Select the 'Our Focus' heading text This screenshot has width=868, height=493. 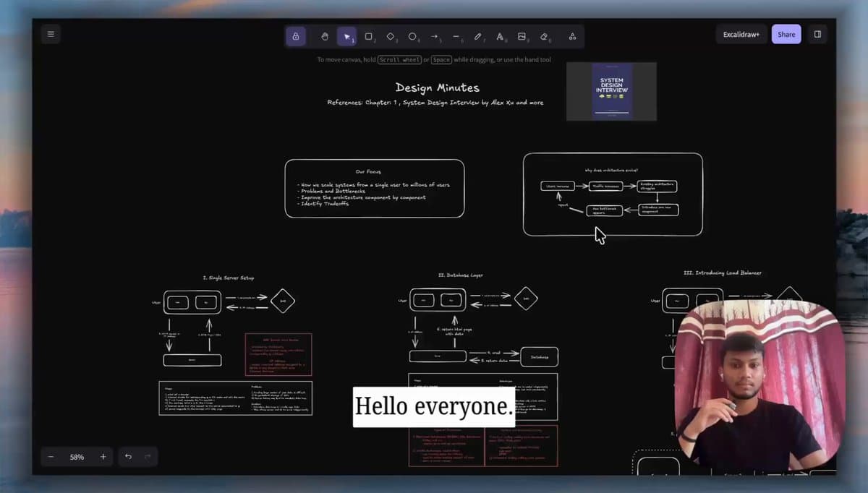point(368,172)
